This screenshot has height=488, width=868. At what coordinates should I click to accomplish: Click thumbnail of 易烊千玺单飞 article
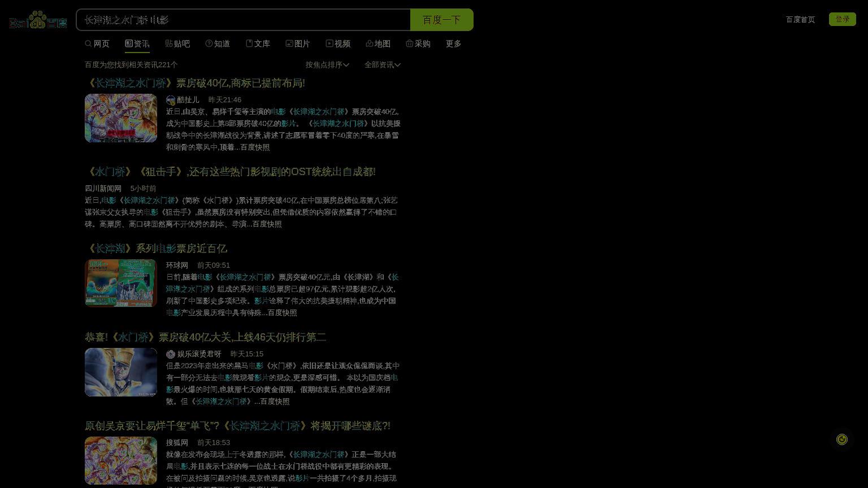point(121,460)
